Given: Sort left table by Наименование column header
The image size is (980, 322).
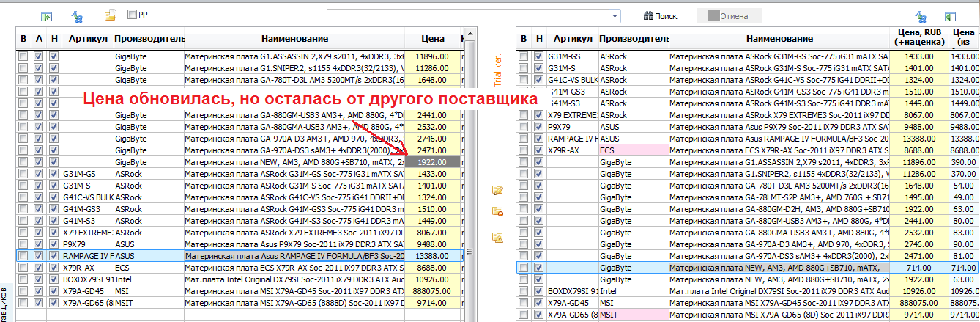Looking at the screenshot, I should click(x=293, y=39).
